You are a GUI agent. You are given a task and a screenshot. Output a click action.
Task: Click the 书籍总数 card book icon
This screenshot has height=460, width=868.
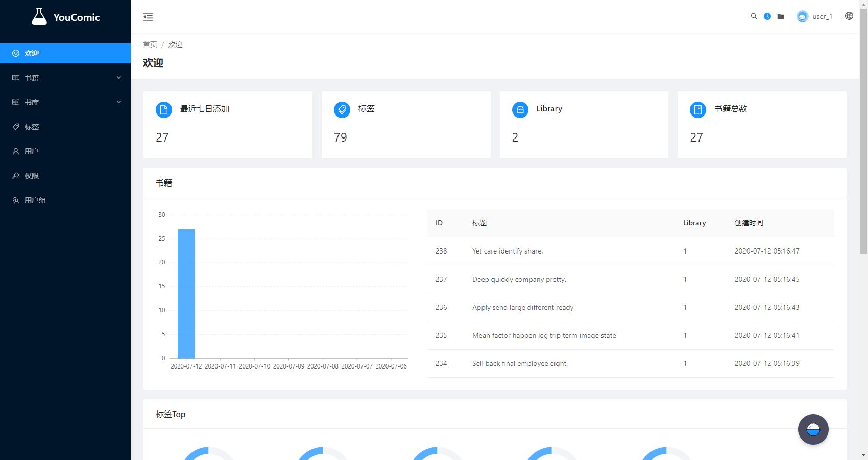[x=698, y=110]
